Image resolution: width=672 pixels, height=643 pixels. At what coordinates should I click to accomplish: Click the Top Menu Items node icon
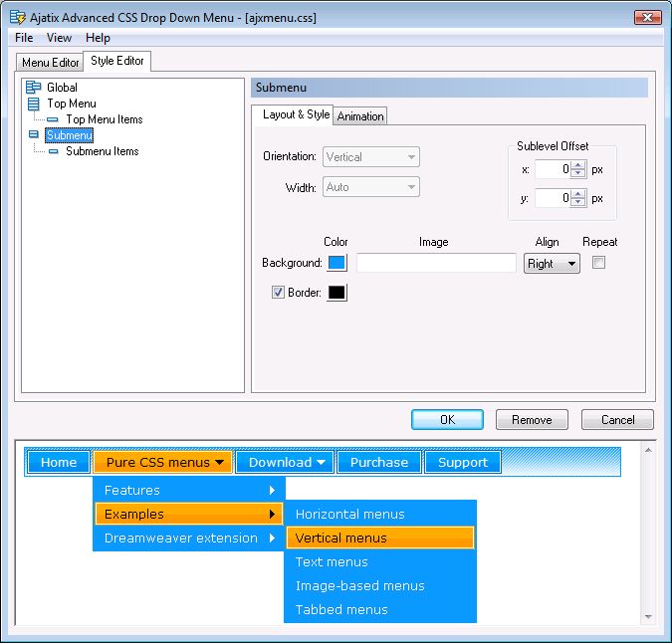click(53, 119)
